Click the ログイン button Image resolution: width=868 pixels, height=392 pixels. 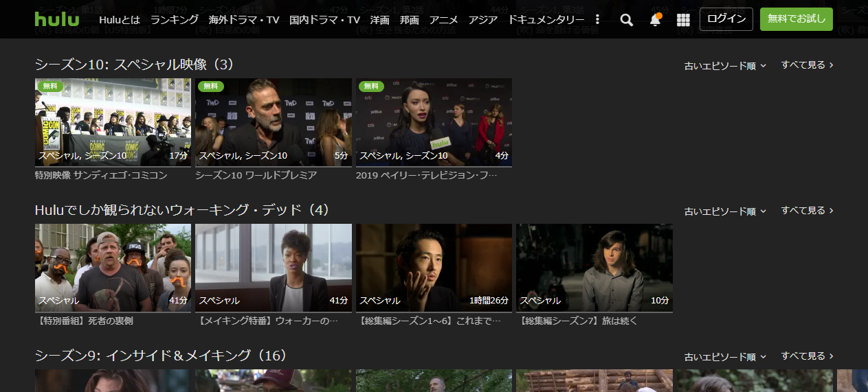[726, 19]
